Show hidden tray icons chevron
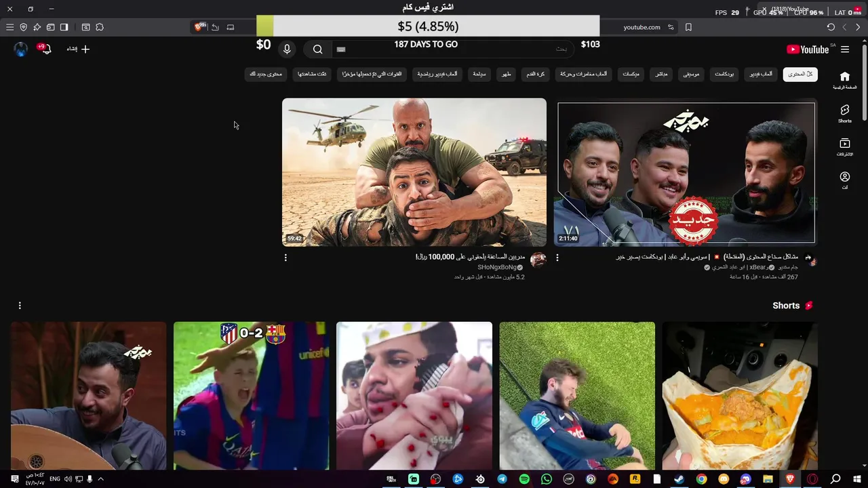 click(100, 479)
